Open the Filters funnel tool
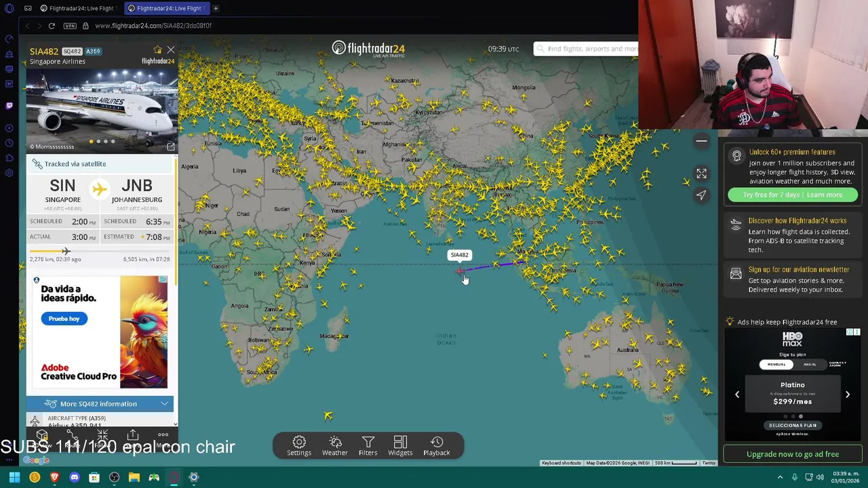The height and width of the screenshot is (488, 868). click(x=368, y=446)
